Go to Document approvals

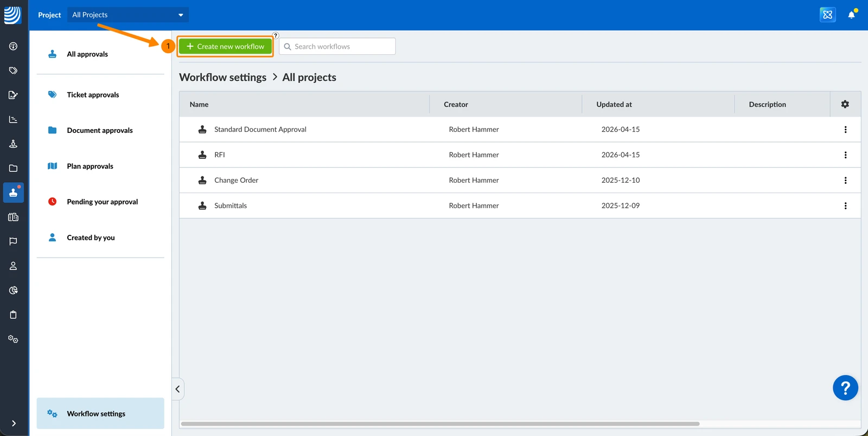100,131
